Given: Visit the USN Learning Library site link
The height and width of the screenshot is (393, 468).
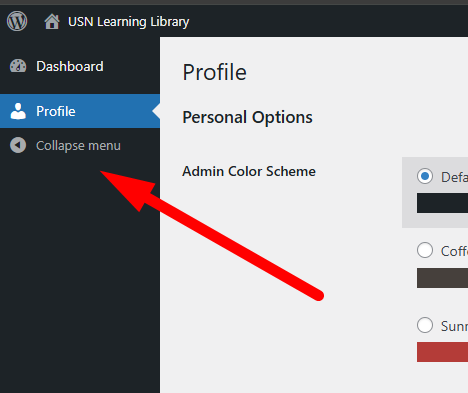Looking at the screenshot, I should coord(128,22).
